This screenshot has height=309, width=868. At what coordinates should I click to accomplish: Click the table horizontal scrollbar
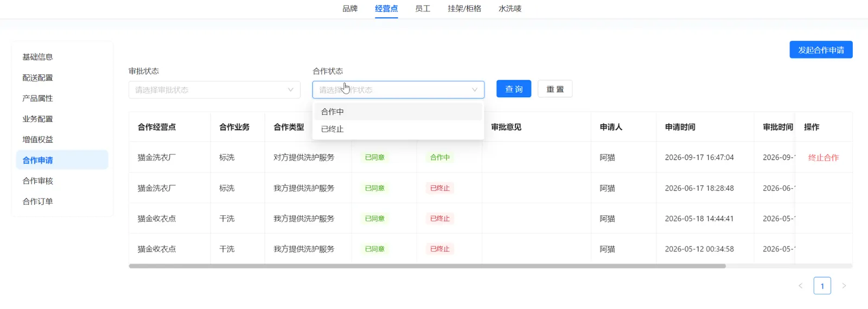(427, 266)
